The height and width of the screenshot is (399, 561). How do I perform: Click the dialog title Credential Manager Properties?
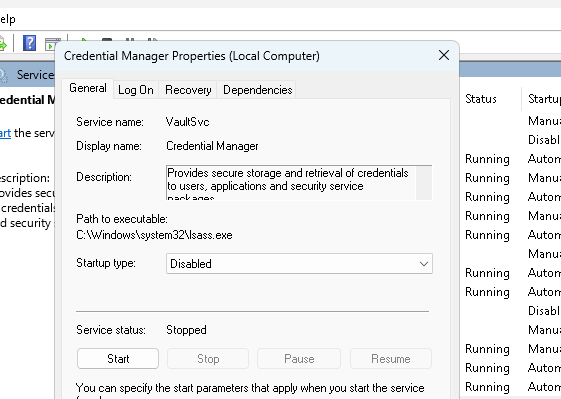[x=192, y=56]
